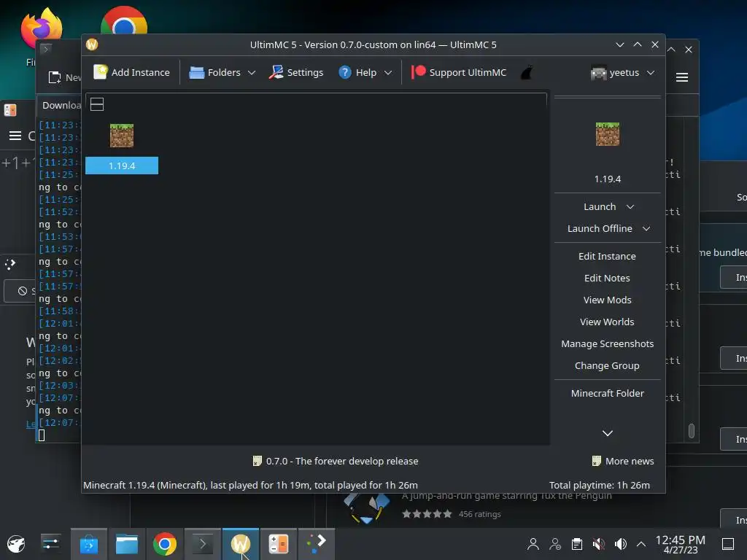
Task: Switch to Konsole terminal in taskbar
Action: point(203,544)
